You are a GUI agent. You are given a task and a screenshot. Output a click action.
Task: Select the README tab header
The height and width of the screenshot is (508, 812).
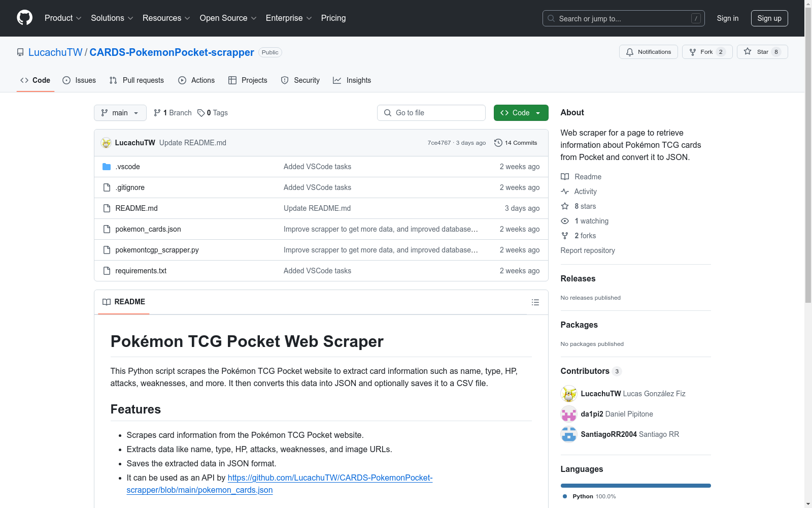(124, 302)
